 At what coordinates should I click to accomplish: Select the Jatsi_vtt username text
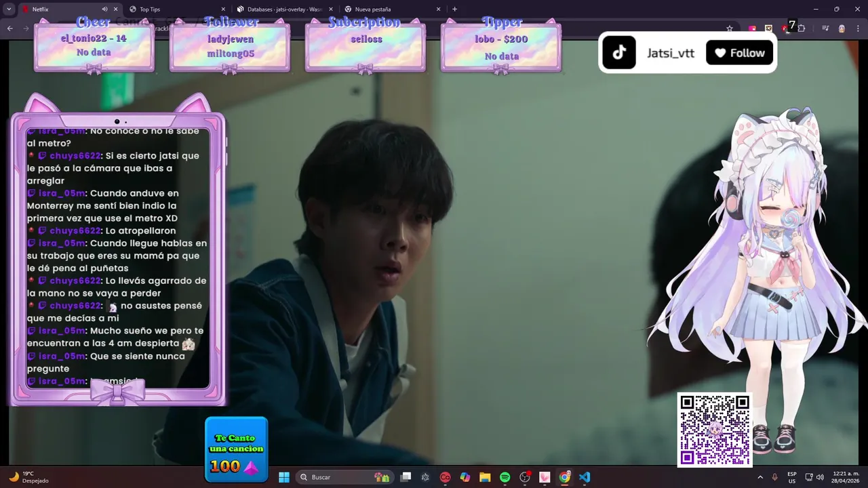(671, 53)
